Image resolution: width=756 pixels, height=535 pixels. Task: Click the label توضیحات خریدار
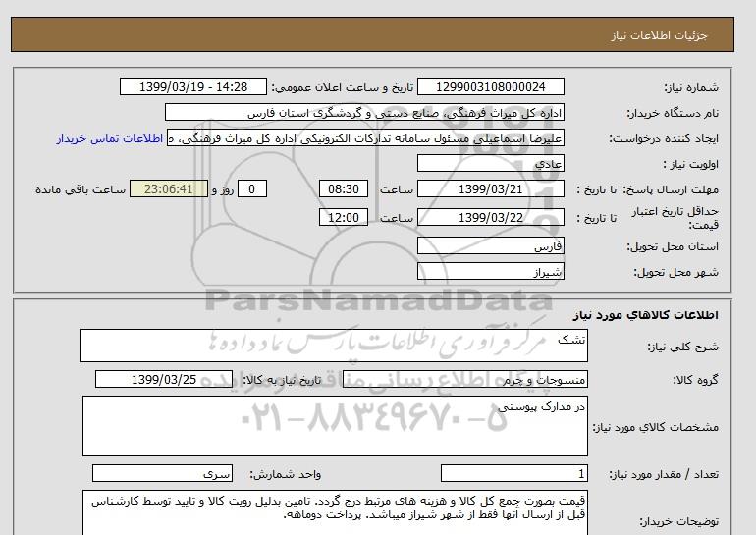pos(679,521)
